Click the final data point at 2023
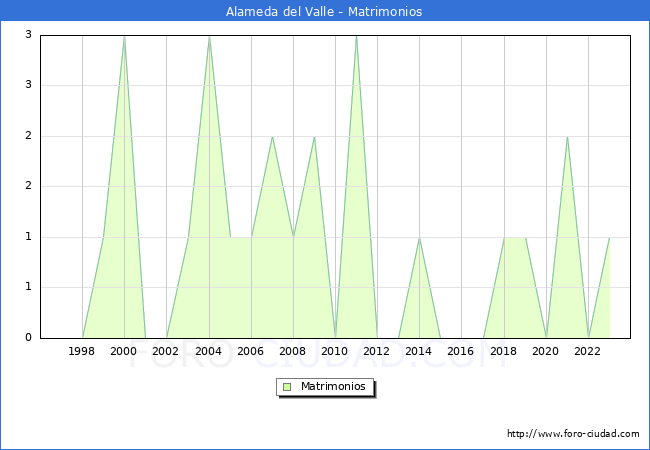The image size is (650, 450). coord(609,238)
